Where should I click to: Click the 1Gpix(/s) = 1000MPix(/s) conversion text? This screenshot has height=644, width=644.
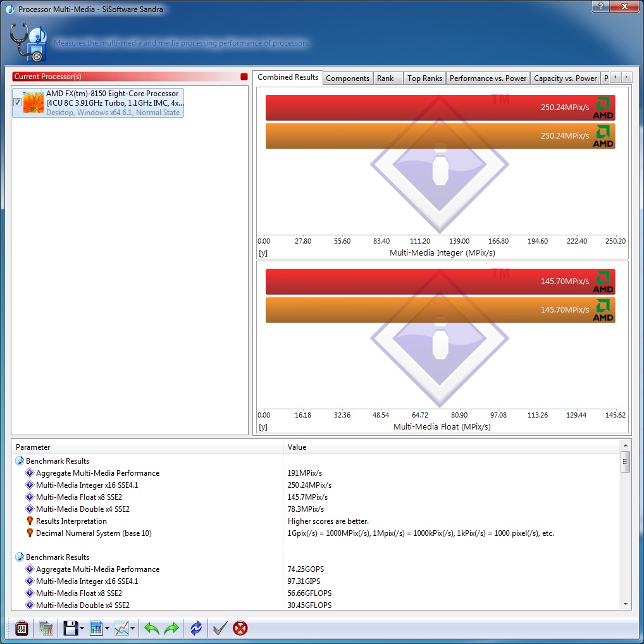point(421,533)
